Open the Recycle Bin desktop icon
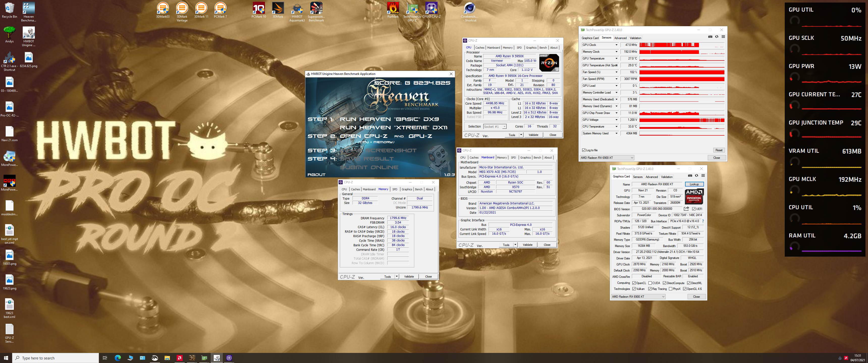The image size is (868, 363). point(9,10)
